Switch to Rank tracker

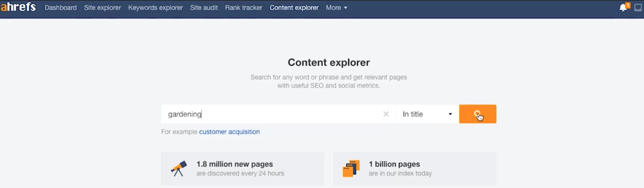(x=244, y=8)
